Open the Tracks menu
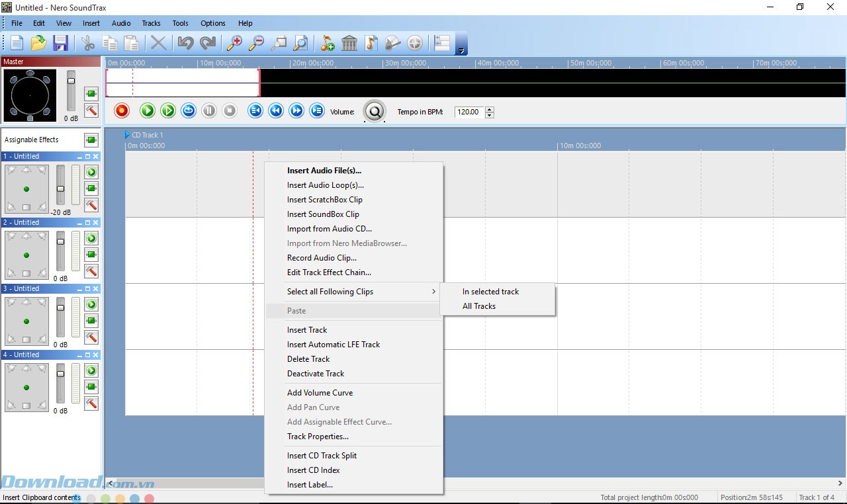 point(151,23)
